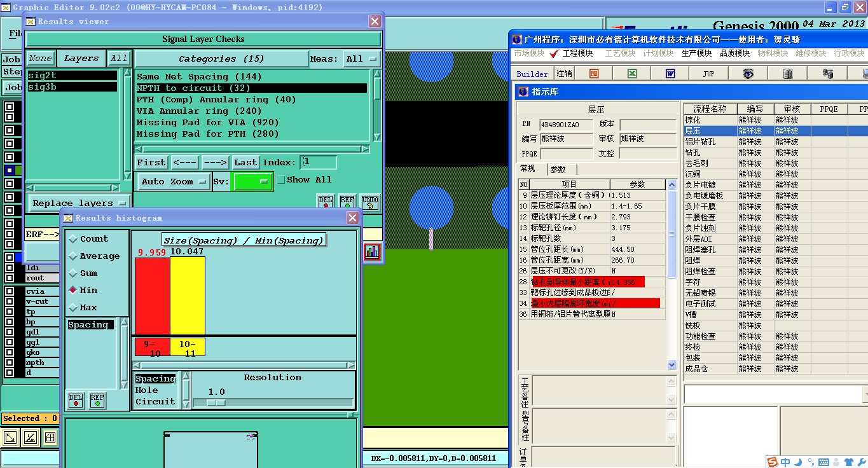Click scroll-down arrow of 项目 parameter table
Image resolution: width=868 pixels, height=468 pixels.
point(672,365)
